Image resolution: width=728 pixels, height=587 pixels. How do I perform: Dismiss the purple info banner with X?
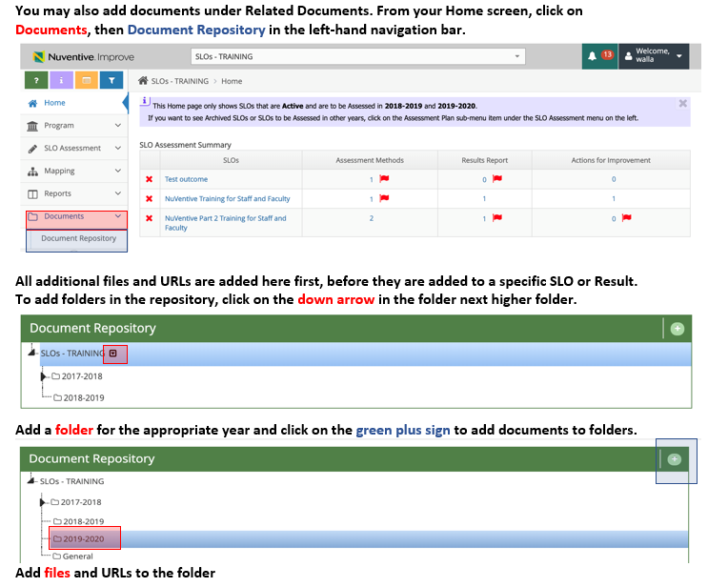tap(682, 103)
